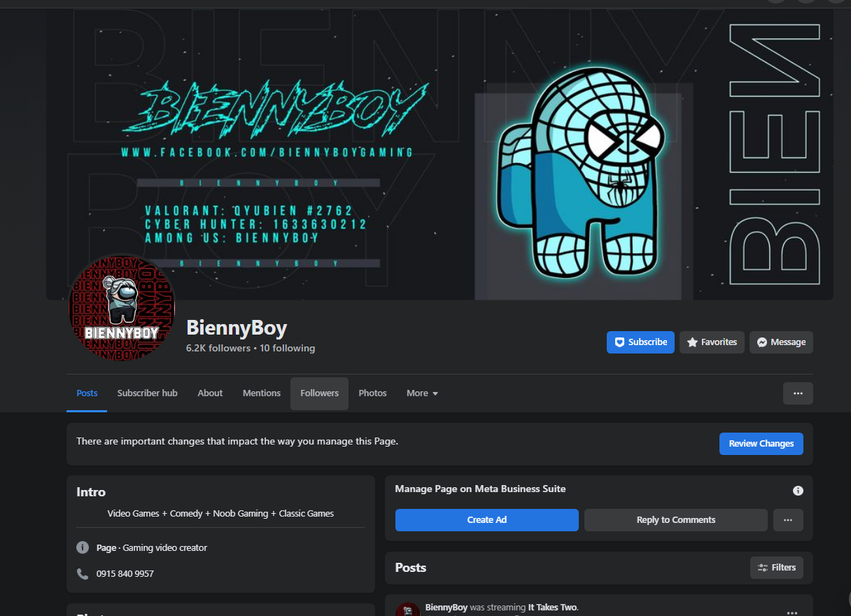The width and height of the screenshot is (851, 616).
Task: Go to the About tab
Action: click(210, 393)
